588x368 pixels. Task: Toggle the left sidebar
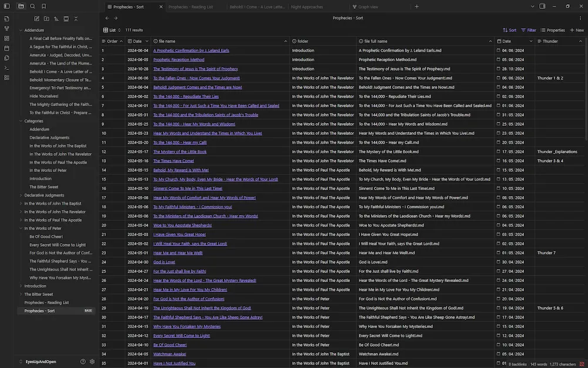tap(7, 6)
